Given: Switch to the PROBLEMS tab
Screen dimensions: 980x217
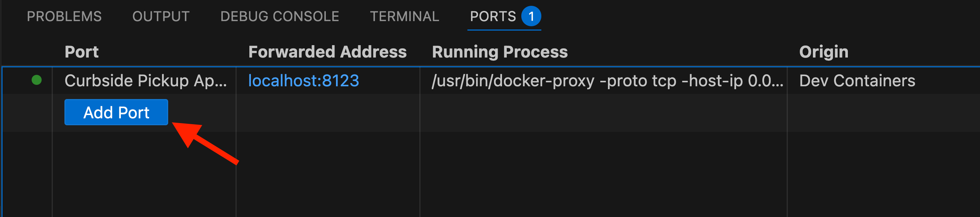Looking at the screenshot, I should point(64,16).
